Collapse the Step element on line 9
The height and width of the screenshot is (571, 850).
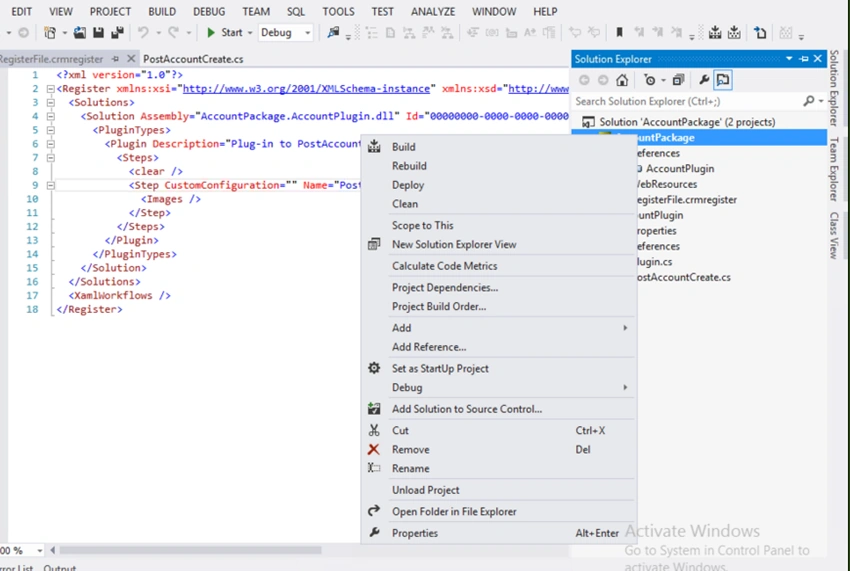point(50,185)
